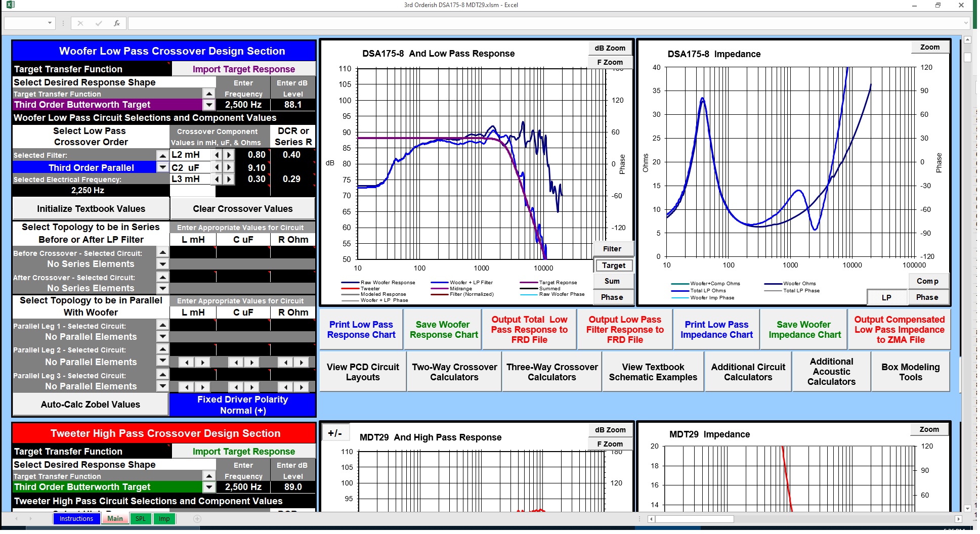The width and height of the screenshot is (980, 534).
Task: Click Print Low Pass Response Chart
Action: coord(361,330)
